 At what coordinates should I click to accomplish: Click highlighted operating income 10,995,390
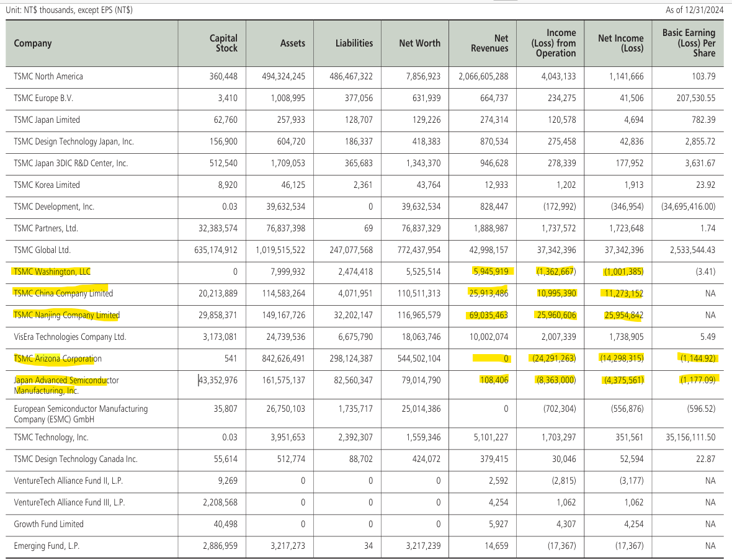[x=556, y=293]
